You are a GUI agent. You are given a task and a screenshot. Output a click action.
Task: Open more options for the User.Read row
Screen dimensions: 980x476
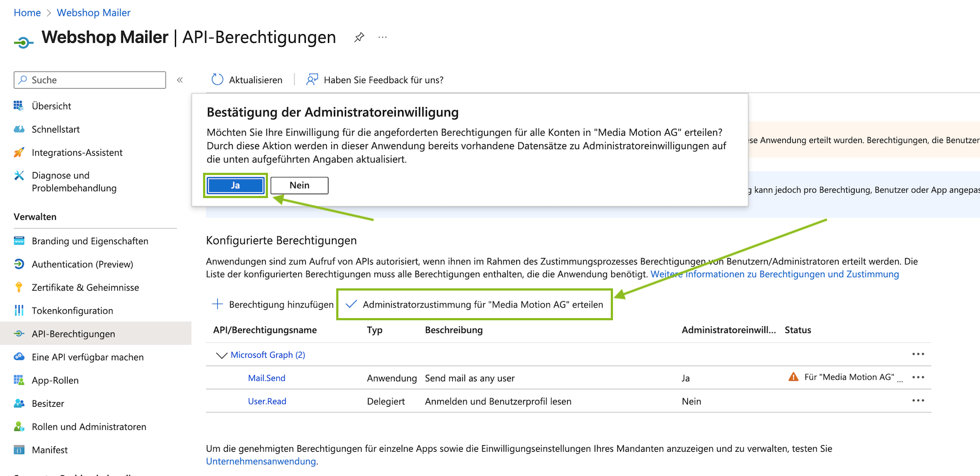(918, 401)
